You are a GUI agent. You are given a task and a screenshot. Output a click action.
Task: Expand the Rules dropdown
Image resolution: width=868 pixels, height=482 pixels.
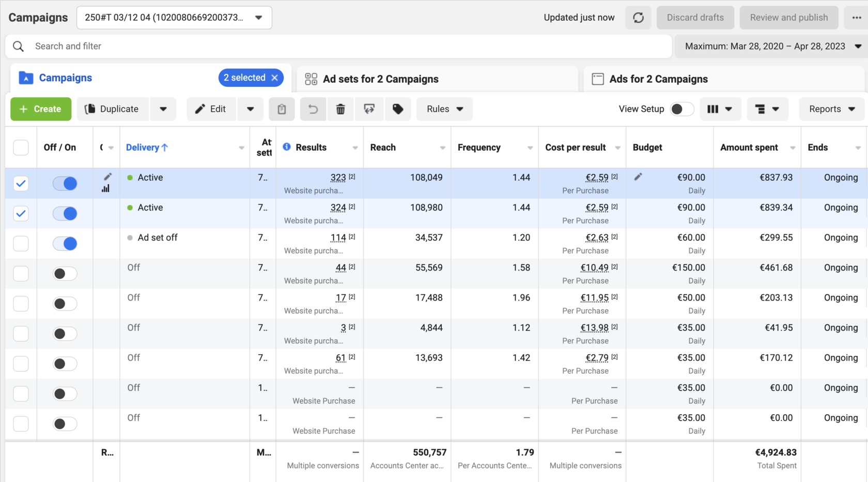tap(444, 109)
